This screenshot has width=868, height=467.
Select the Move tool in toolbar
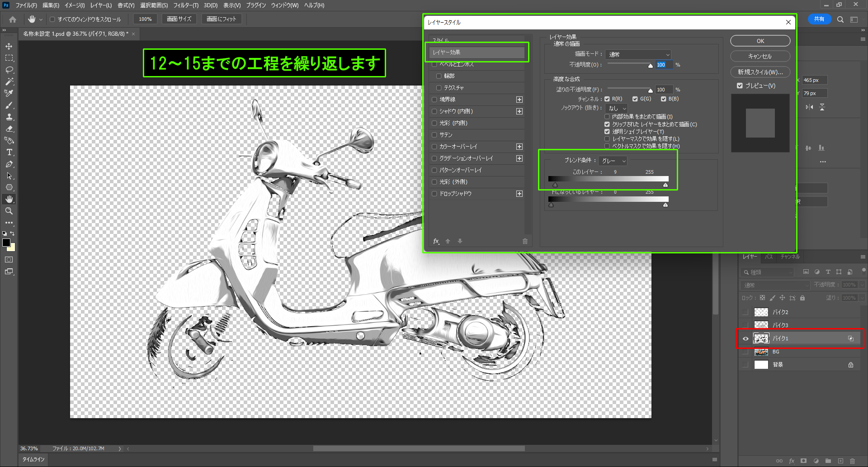pyautogui.click(x=9, y=47)
